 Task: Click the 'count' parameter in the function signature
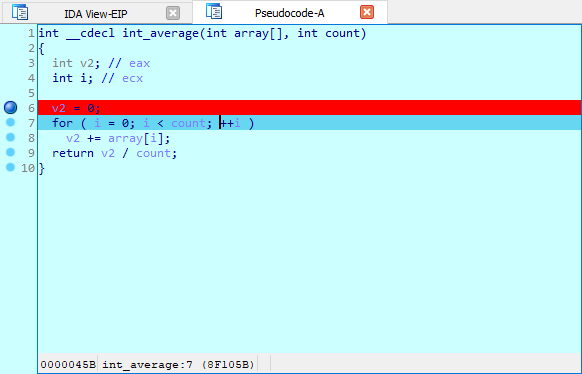[342, 33]
